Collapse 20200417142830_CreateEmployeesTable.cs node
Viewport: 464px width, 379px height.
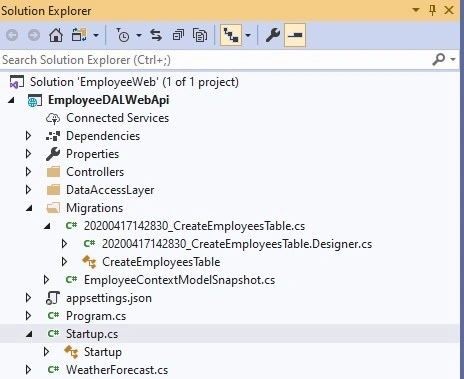point(47,226)
